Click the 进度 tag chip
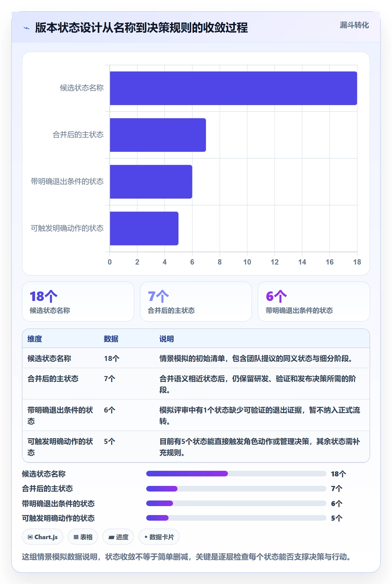Viewport: 392px width, 584px height. coord(118,537)
